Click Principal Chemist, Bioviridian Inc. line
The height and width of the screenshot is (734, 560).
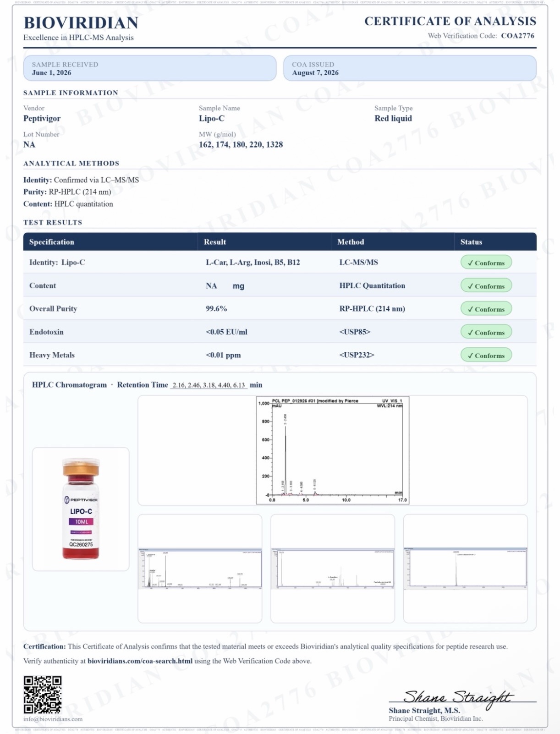pyautogui.click(x=436, y=718)
